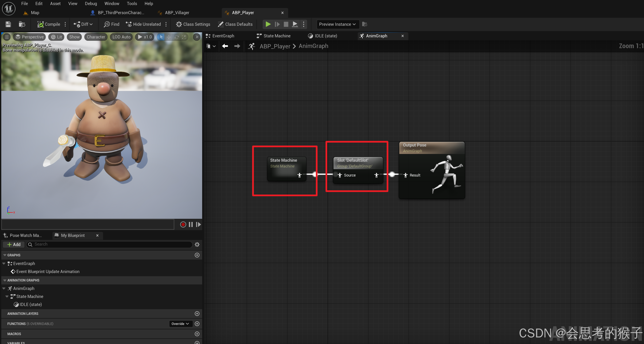The height and width of the screenshot is (344, 644).
Task: Click the Save asset floppy icon
Action: coord(8,24)
